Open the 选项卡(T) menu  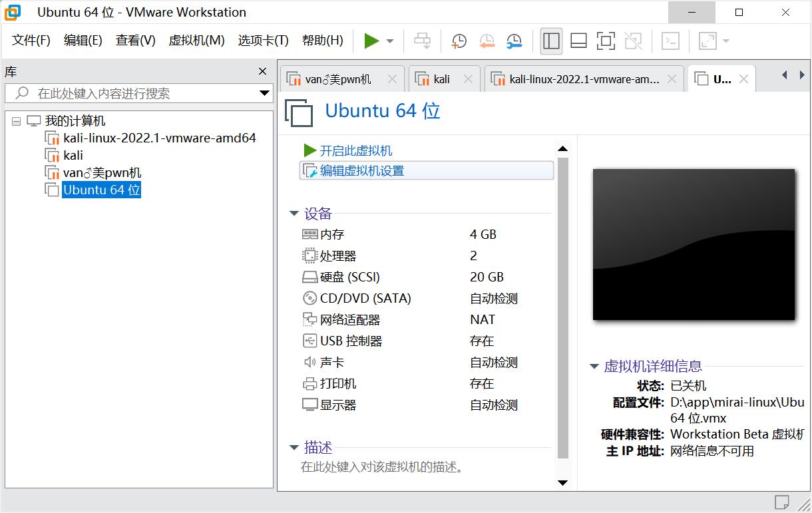point(263,41)
